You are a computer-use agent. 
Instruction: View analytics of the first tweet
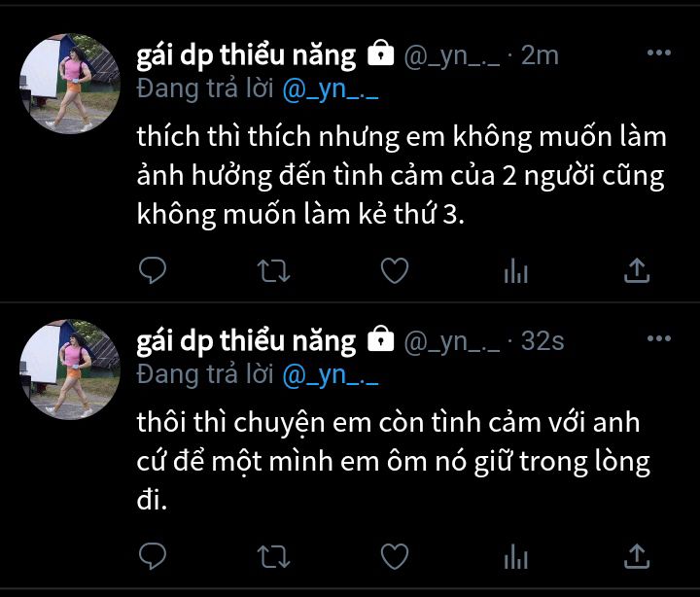pos(516,270)
